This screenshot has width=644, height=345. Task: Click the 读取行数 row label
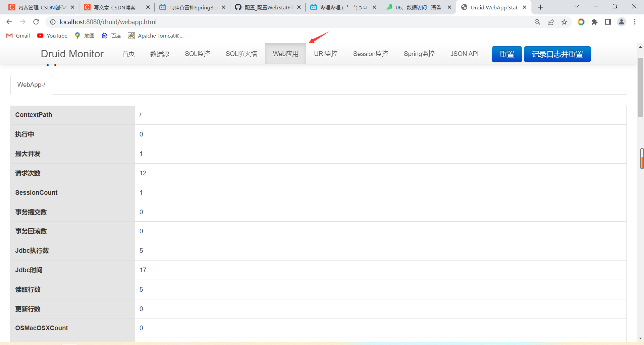coord(28,289)
